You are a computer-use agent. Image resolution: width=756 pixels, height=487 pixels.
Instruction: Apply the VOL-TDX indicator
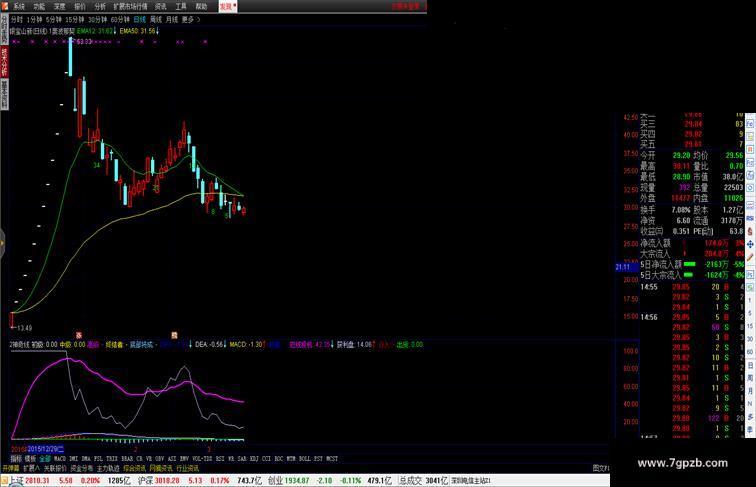202,459
